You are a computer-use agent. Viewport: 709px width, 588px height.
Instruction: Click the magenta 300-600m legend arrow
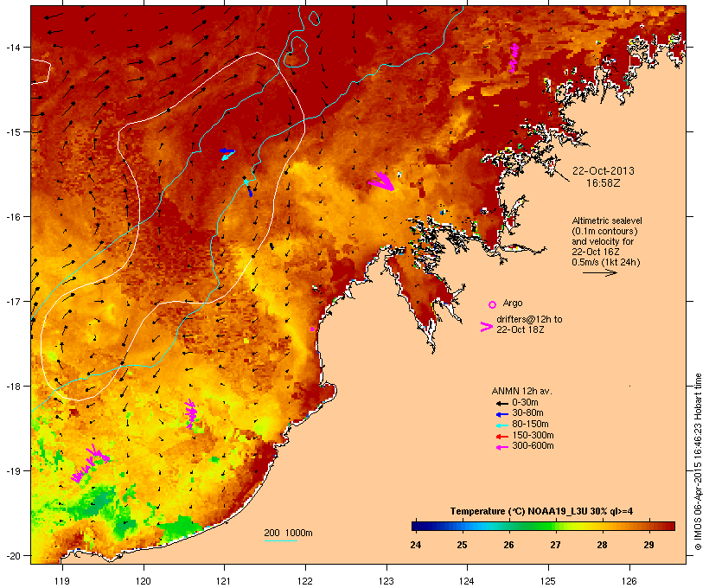click(x=501, y=447)
